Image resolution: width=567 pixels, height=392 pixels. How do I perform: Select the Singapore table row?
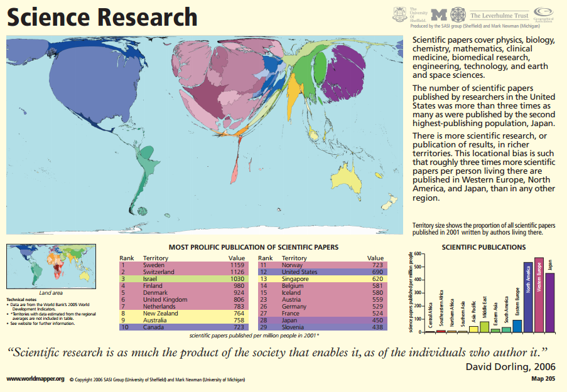coord(323,279)
